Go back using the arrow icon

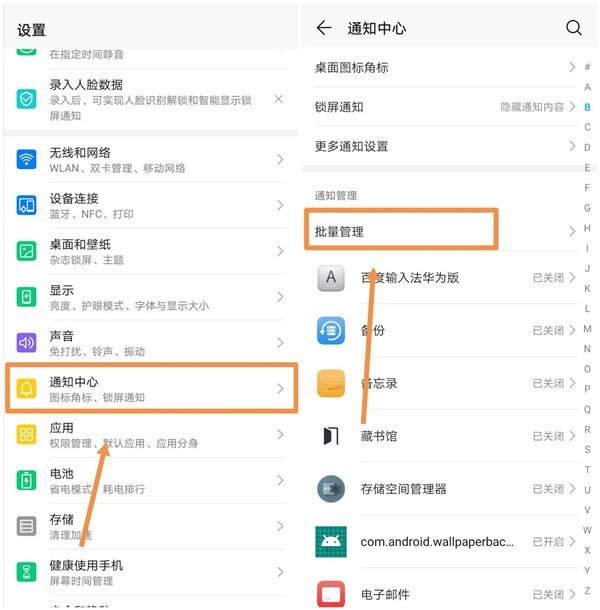(324, 28)
